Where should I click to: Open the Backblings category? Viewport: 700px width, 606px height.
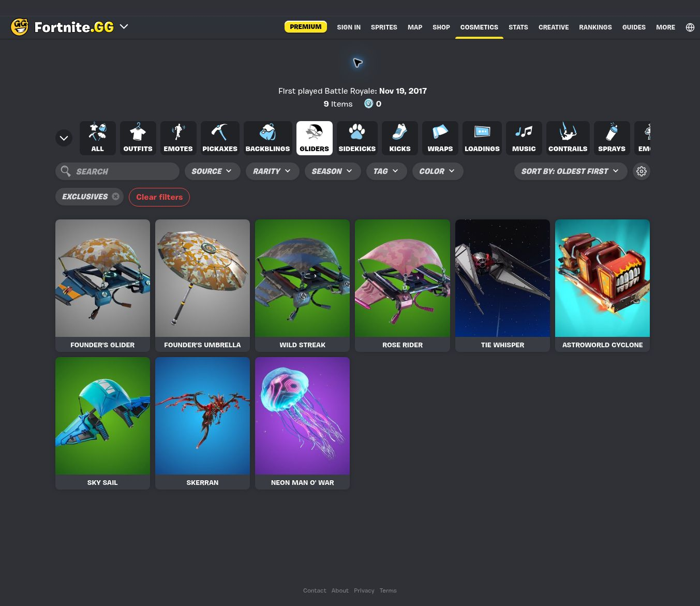[x=267, y=138]
